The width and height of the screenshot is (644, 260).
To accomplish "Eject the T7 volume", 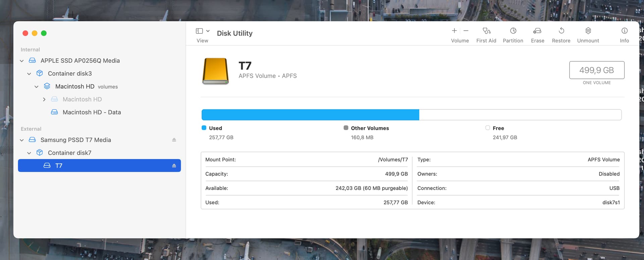I will [x=174, y=166].
